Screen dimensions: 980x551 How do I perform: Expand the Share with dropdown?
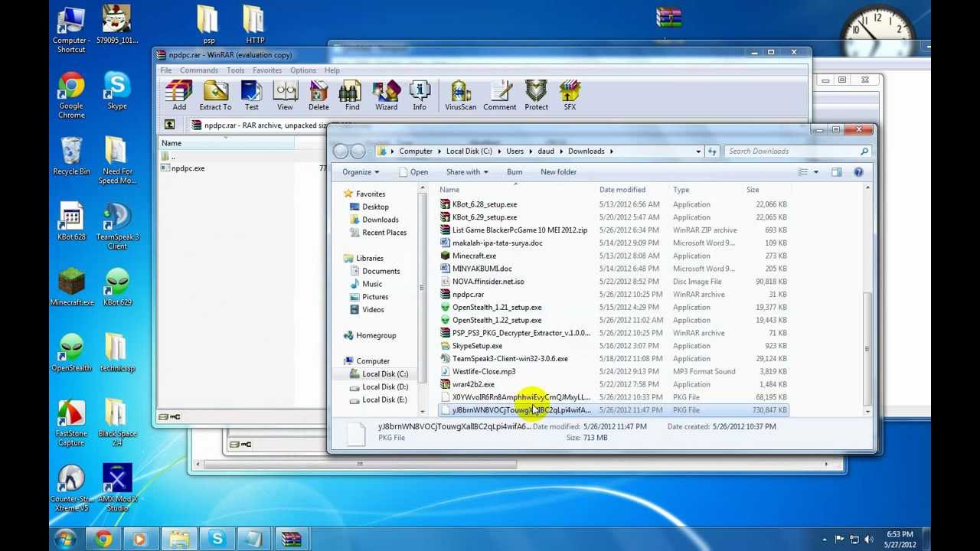[467, 172]
